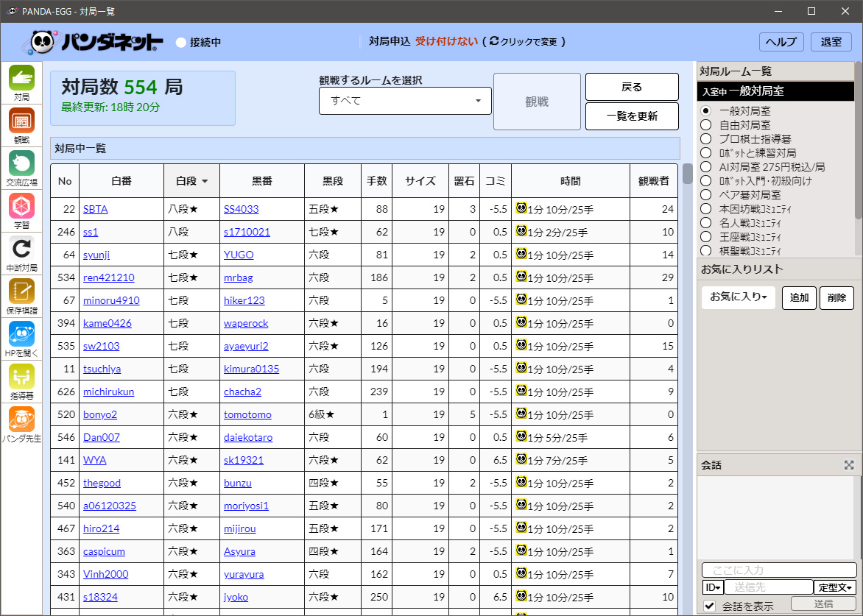Open player link tomotomo

tap(247, 414)
